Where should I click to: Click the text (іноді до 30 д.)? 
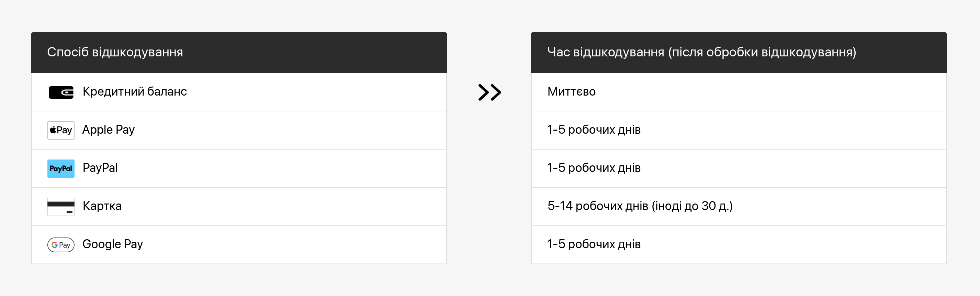pyautogui.click(x=692, y=206)
